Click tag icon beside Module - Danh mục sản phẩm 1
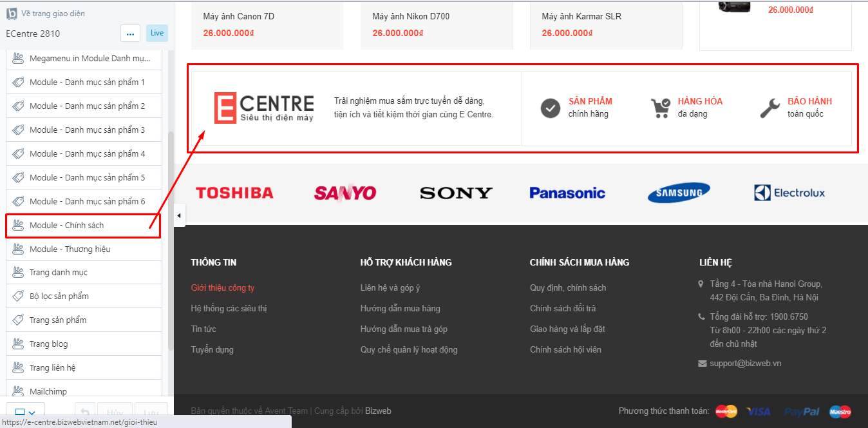This screenshot has width=868, height=428. [x=18, y=83]
